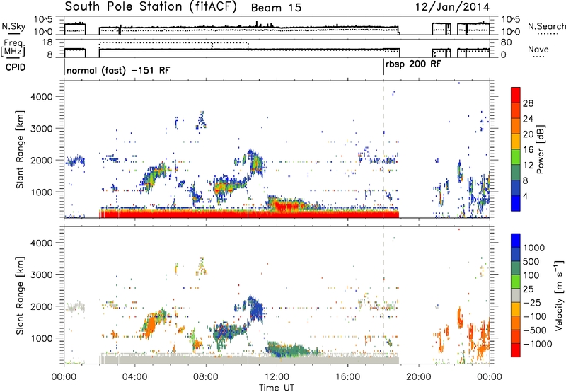This screenshot has height=392, width=566.
Task: Click the 'Power [dB]' colorbar label
Action: click(541, 149)
